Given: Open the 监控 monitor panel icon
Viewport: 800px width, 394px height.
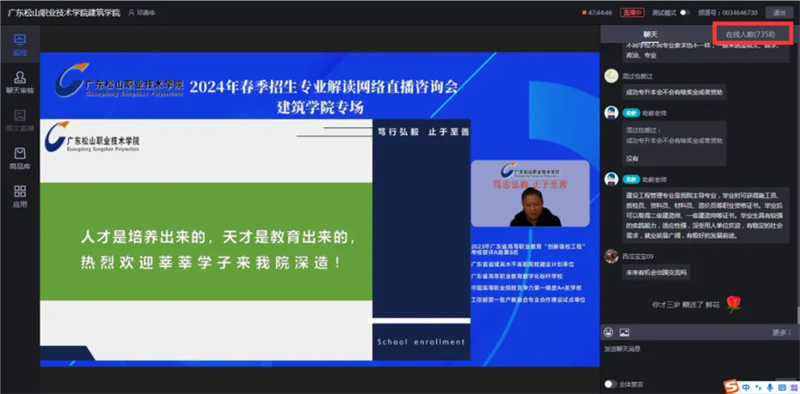Looking at the screenshot, I should [x=20, y=44].
